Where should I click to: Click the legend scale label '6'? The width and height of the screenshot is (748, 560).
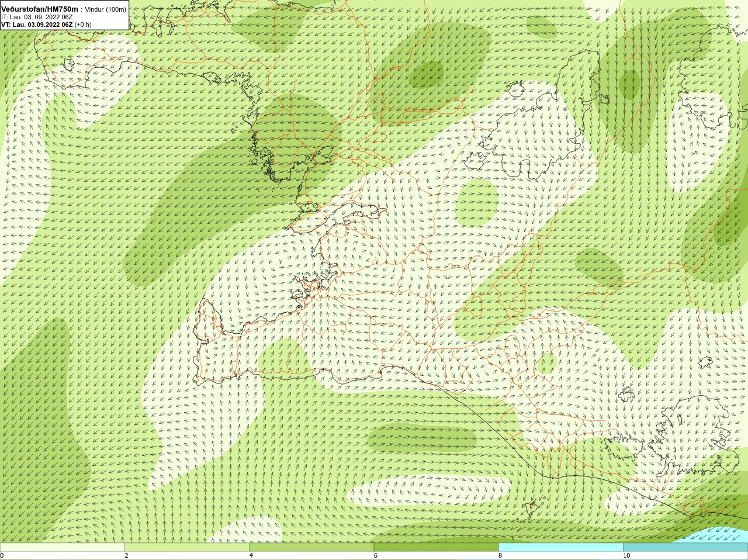click(376, 555)
